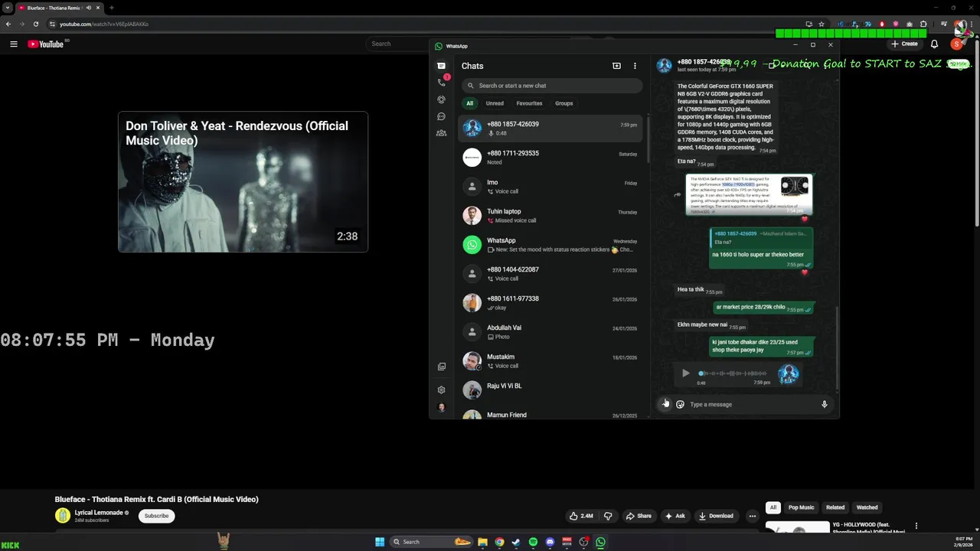The width and height of the screenshot is (980, 551).
Task: Open the Mamun Friend chat
Action: point(550,414)
